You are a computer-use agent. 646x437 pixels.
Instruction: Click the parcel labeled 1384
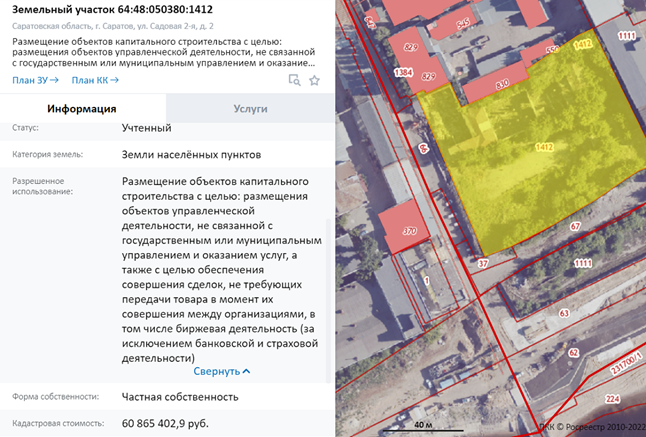coord(403,73)
